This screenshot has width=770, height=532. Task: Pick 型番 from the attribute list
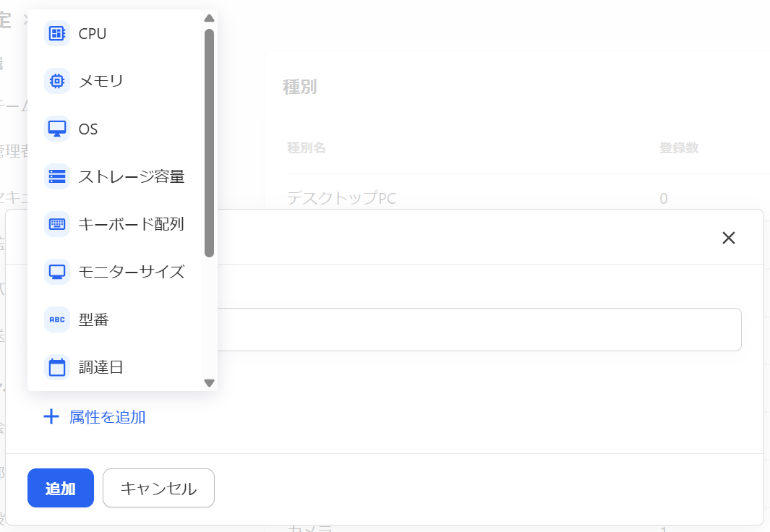[x=115, y=319]
